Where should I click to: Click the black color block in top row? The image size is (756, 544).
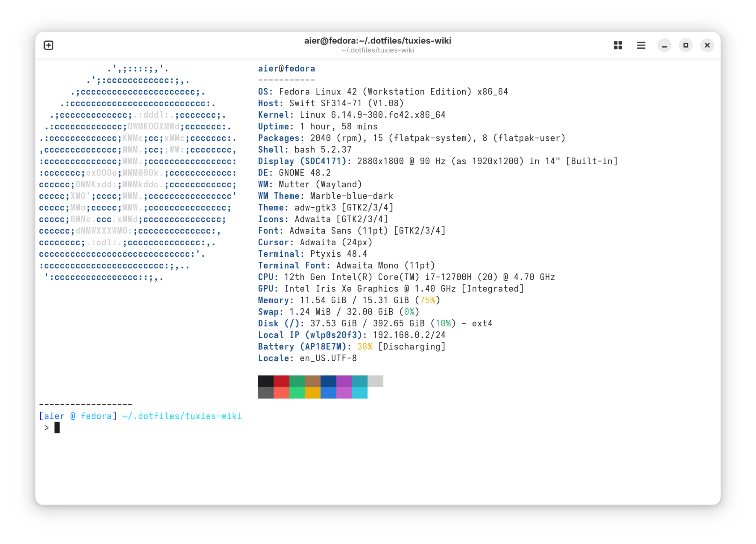[266, 381]
